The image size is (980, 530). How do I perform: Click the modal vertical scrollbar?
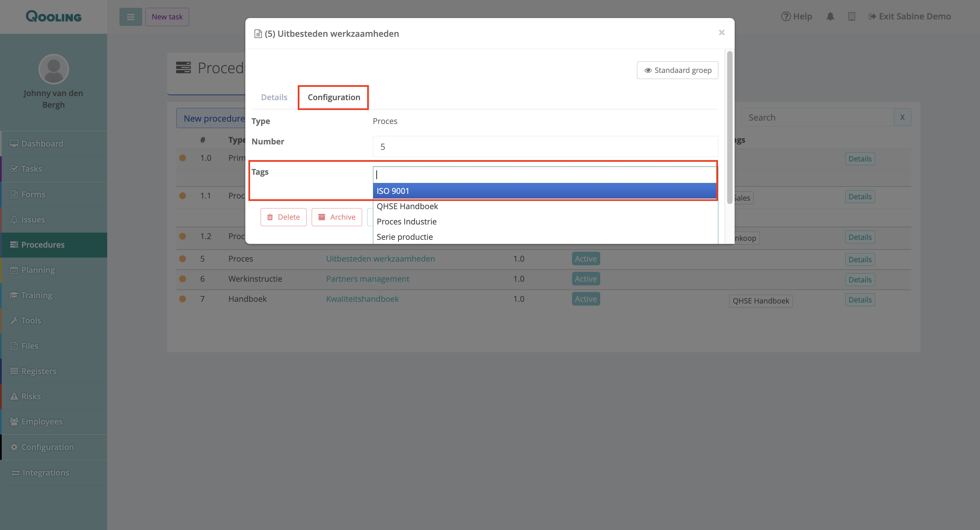pyautogui.click(x=729, y=127)
